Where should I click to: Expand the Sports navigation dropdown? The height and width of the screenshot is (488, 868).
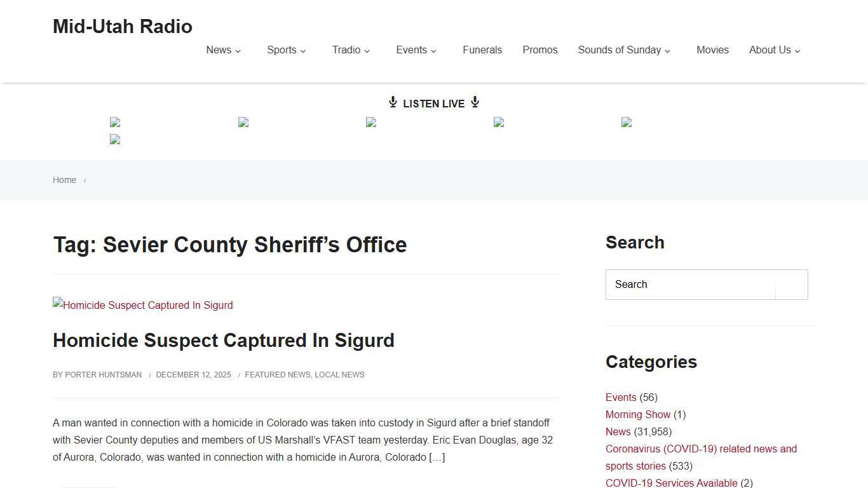303,50
